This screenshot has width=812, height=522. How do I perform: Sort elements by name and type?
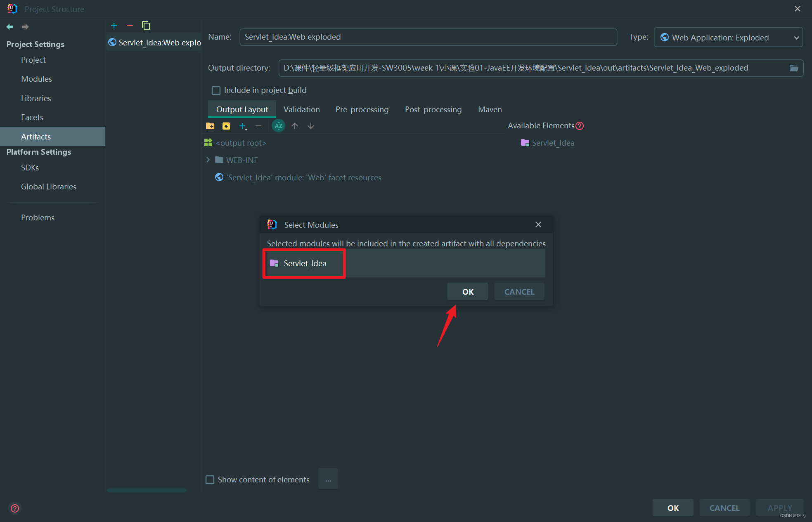(279, 126)
